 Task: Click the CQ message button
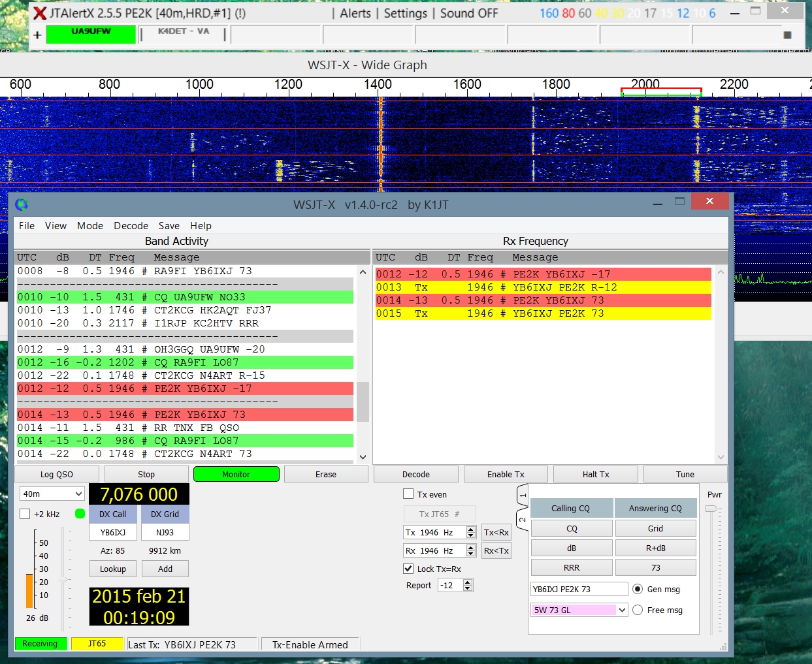click(572, 528)
